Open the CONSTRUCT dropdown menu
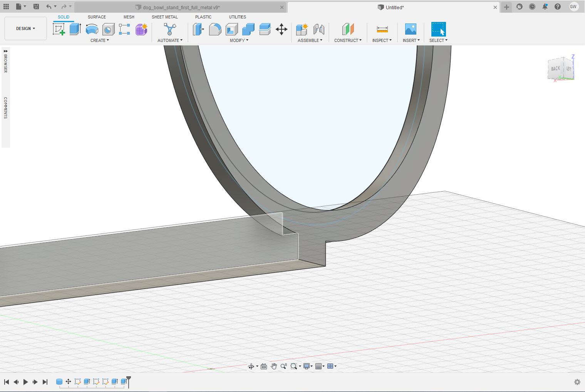Screen dimensions: 585x392 pyautogui.click(x=347, y=40)
